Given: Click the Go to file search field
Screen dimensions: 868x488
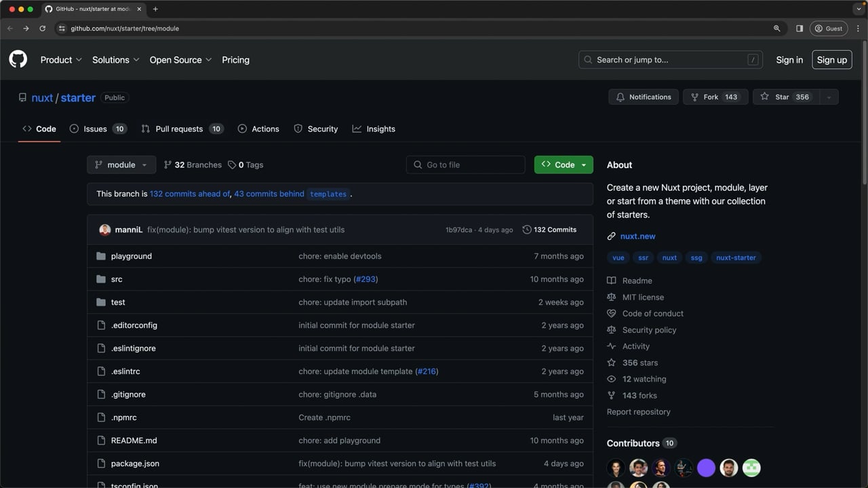Looking at the screenshot, I should (x=466, y=165).
